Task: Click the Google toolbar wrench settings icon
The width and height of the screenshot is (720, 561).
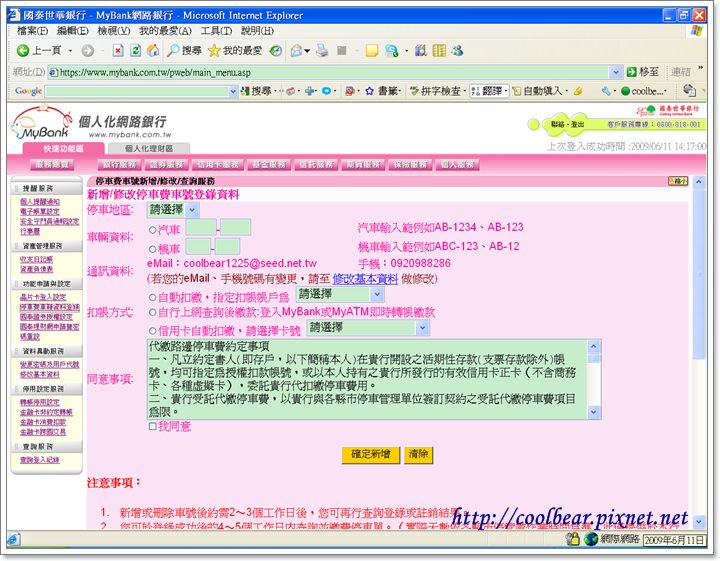Action: [x=606, y=91]
